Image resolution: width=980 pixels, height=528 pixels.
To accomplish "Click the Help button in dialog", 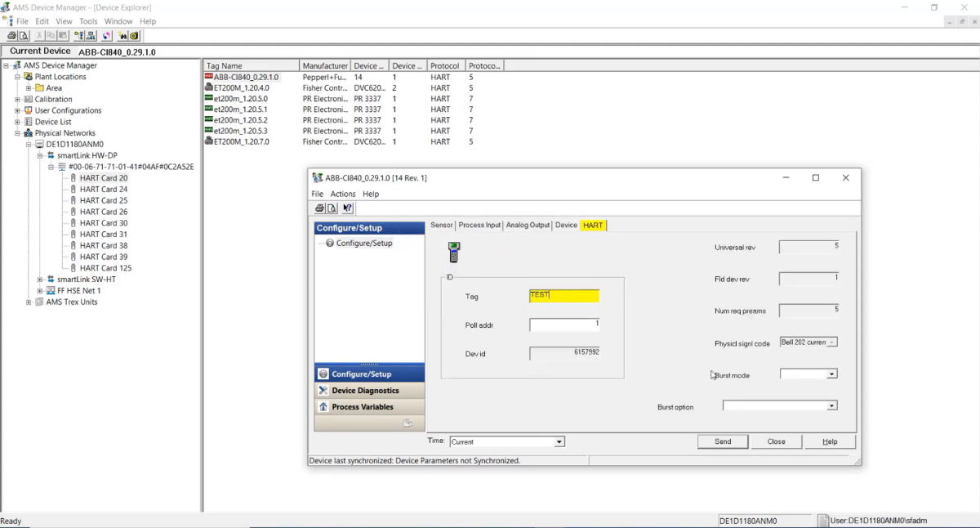I will (830, 441).
